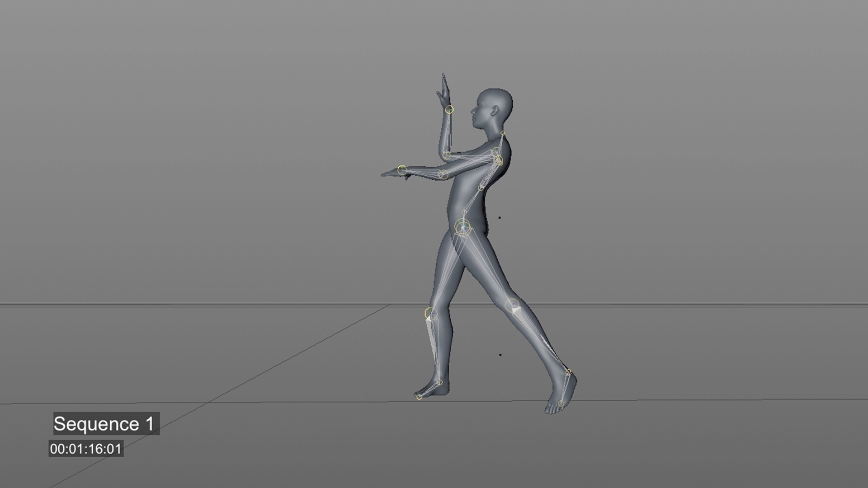Click the raised hand's wrist joint circle
This screenshot has height=488, width=868.
(449, 109)
